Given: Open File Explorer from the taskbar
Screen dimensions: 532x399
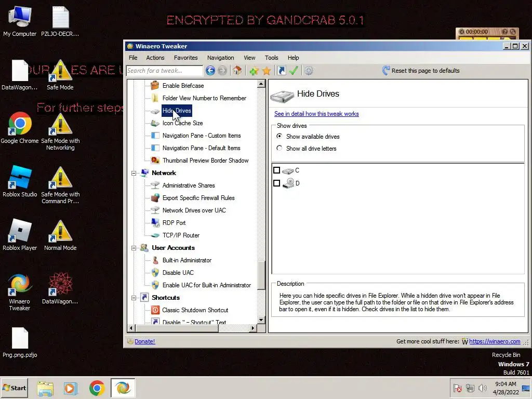Looking at the screenshot, I should tap(45, 388).
